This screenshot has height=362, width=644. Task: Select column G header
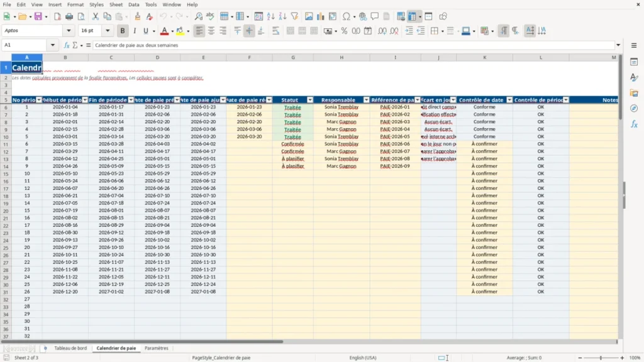(293, 57)
